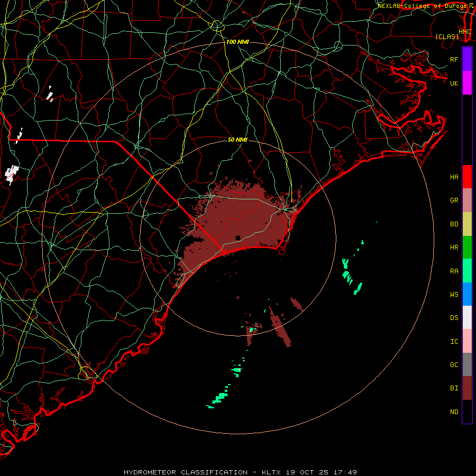This screenshot has height=476, width=476.
Task: Select the GR pink legend swatch
Action: pos(467,200)
